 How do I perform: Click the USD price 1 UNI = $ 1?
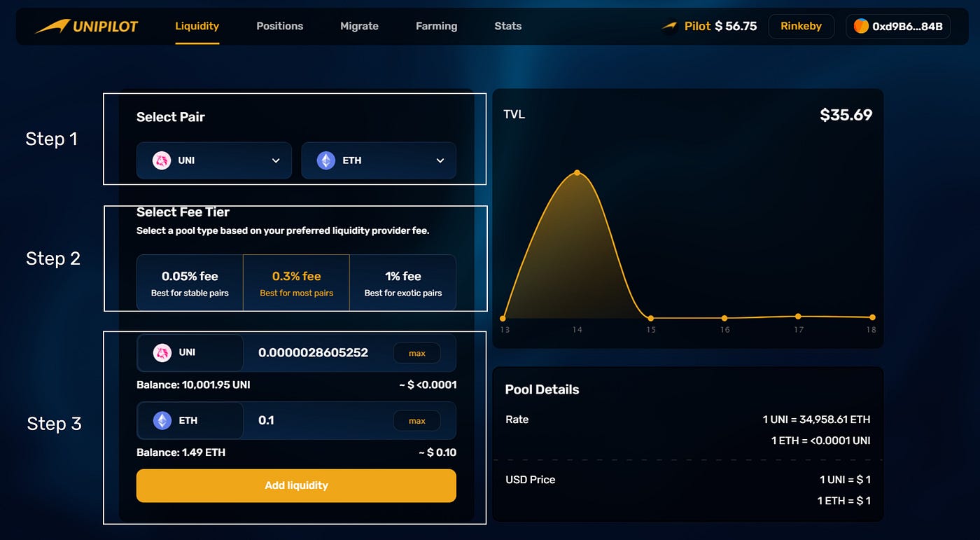[845, 480]
